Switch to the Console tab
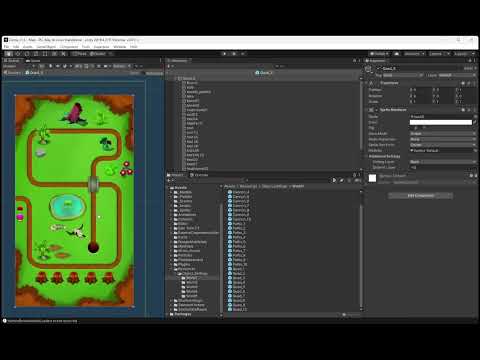This screenshot has width=480, height=360. (x=199, y=175)
